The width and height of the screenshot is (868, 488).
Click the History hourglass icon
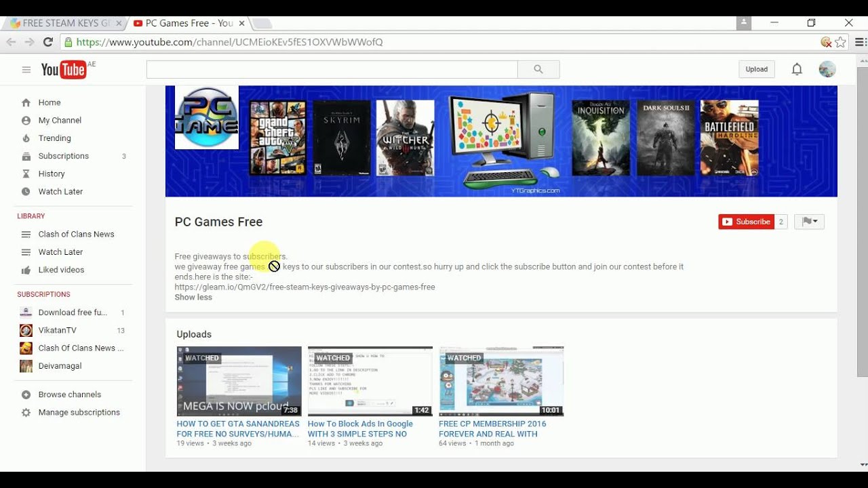(x=26, y=174)
